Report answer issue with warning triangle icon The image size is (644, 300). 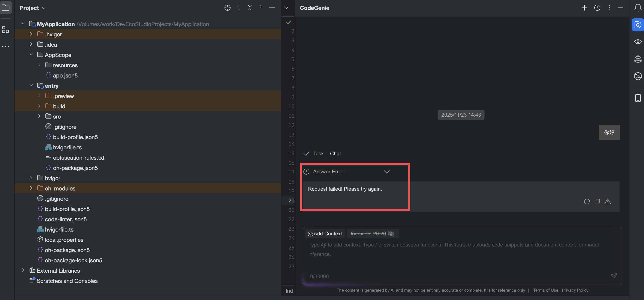click(x=608, y=202)
